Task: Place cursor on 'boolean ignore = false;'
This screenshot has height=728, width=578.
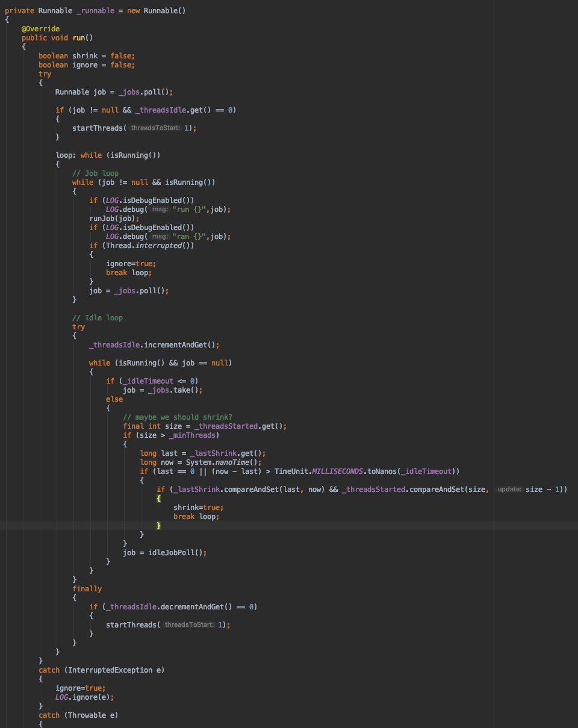Action: coord(87,65)
